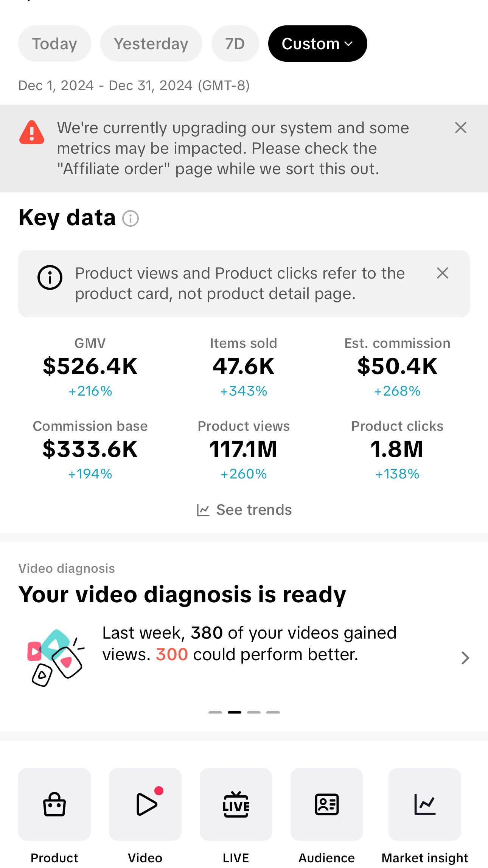
Task: Dismiss the system upgrade warning banner
Action: pyautogui.click(x=461, y=128)
